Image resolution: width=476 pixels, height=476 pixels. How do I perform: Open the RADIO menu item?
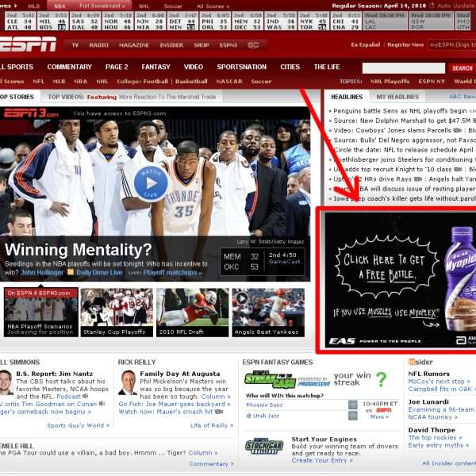(98, 45)
